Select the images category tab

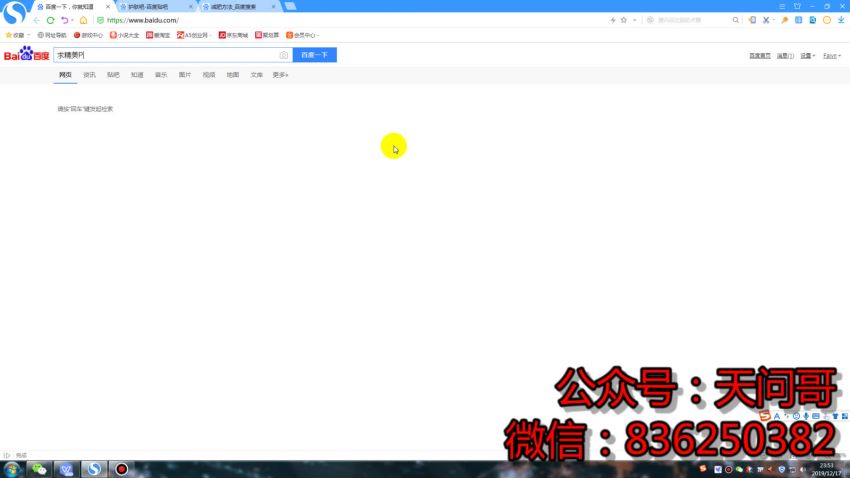[x=185, y=75]
